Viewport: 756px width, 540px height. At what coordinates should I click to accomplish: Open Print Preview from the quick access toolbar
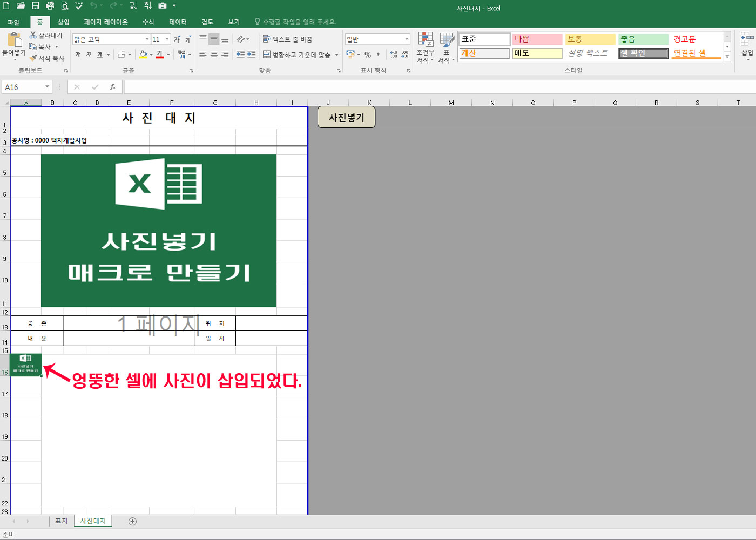click(64, 5)
